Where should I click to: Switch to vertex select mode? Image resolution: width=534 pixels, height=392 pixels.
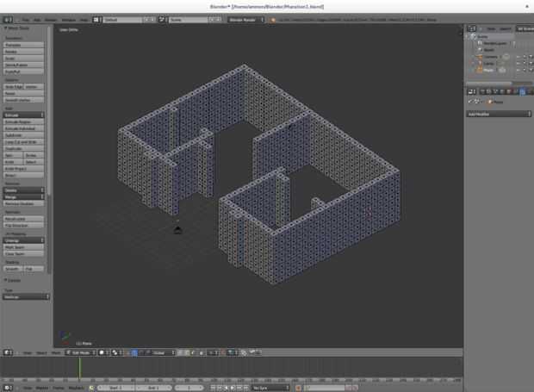click(181, 352)
